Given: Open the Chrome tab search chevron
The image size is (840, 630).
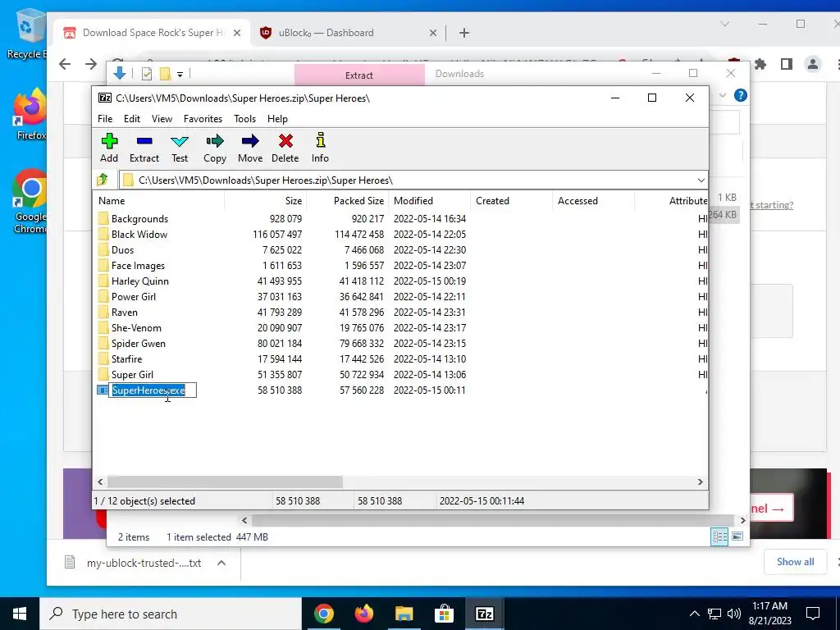Looking at the screenshot, I should click(725, 24).
